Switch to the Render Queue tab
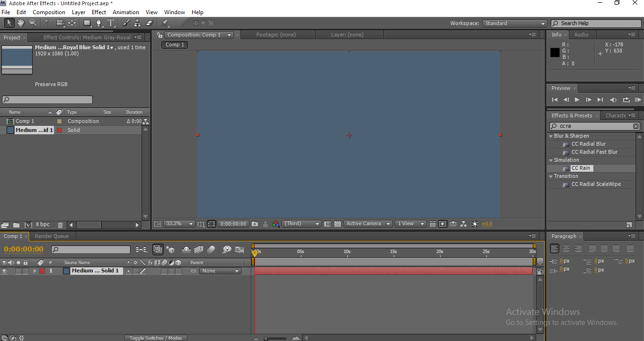This screenshot has height=341, width=644. 52,236
